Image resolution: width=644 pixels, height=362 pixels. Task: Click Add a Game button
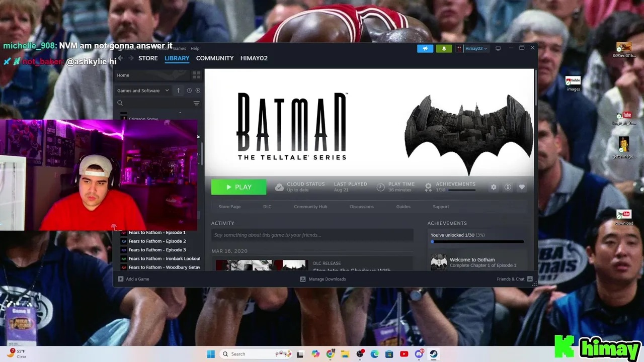(133, 279)
